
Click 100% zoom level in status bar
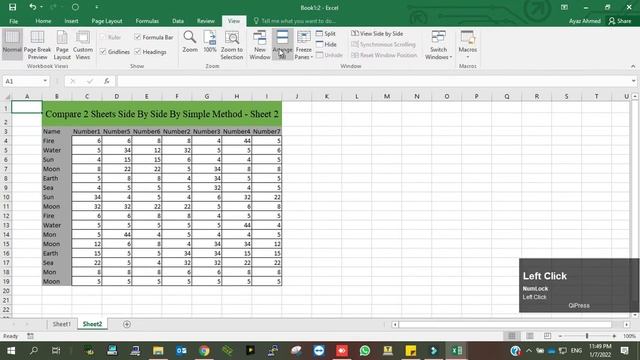(x=629, y=336)
